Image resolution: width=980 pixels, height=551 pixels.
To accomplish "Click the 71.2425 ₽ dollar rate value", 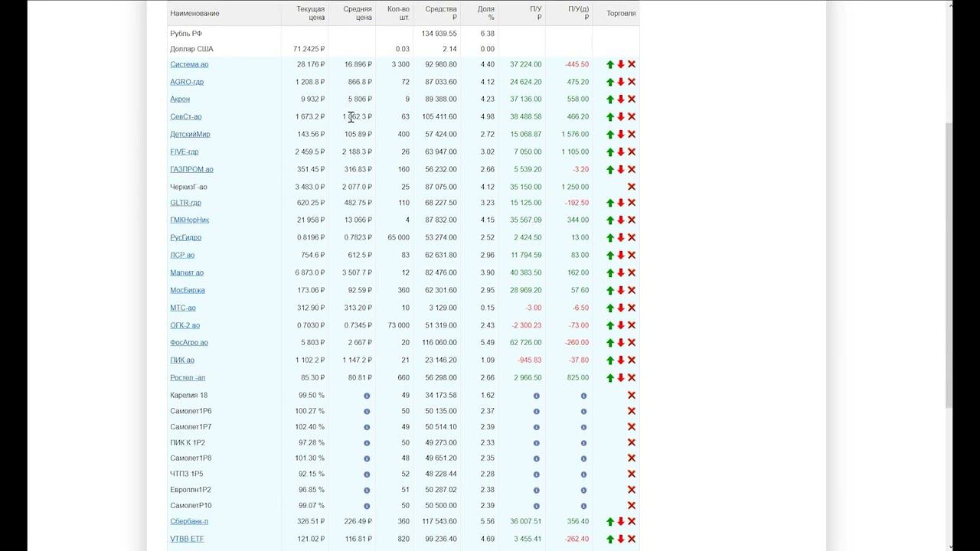I will (309, 49).
